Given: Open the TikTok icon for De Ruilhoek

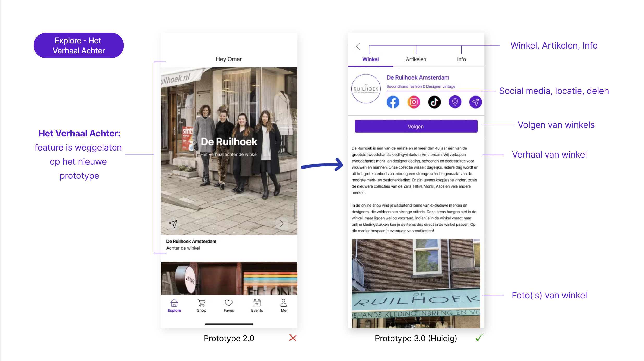Looking at the screenshot, I should point(434,102).
